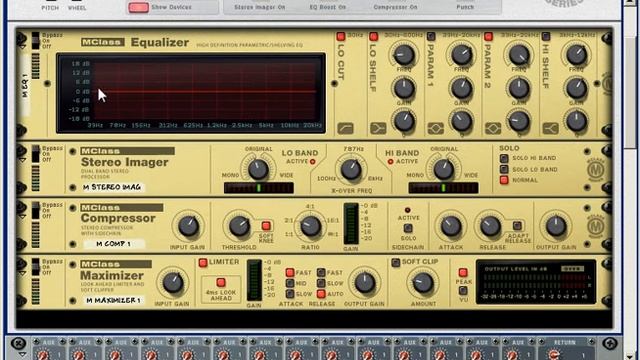
Task: Click the Lo Shelf Freq knob
Action: point(404,55)
